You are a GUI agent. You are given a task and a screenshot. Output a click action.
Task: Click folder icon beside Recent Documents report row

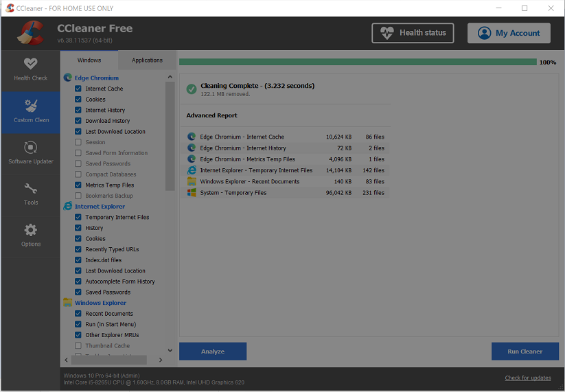pyautogui.click(x=192, y=181)
